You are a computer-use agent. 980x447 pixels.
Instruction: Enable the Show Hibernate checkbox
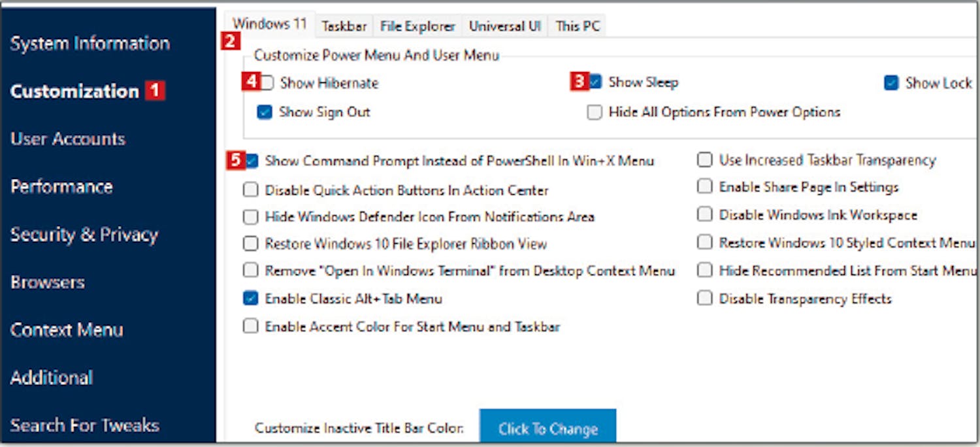pos(268,83)
